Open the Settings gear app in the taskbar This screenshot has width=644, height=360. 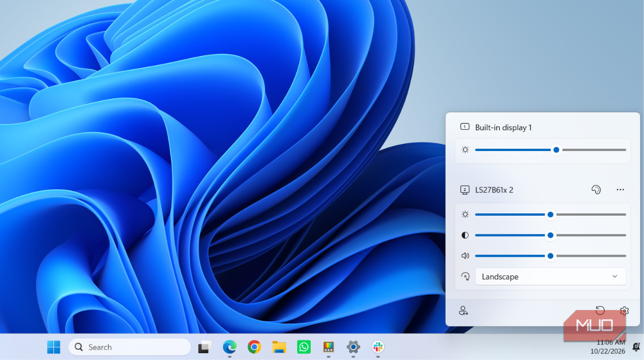[x=353, y=347]
